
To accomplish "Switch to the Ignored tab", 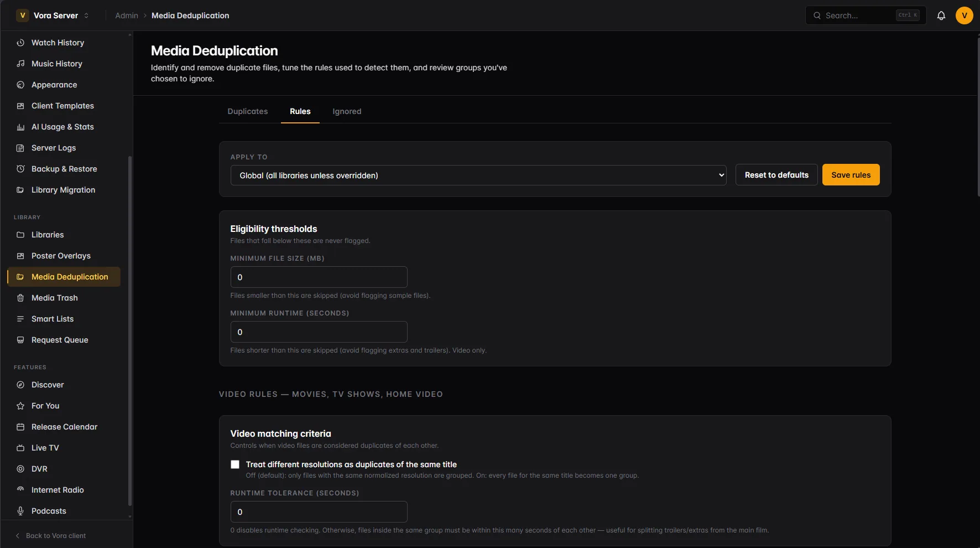I will click(347, 111).
